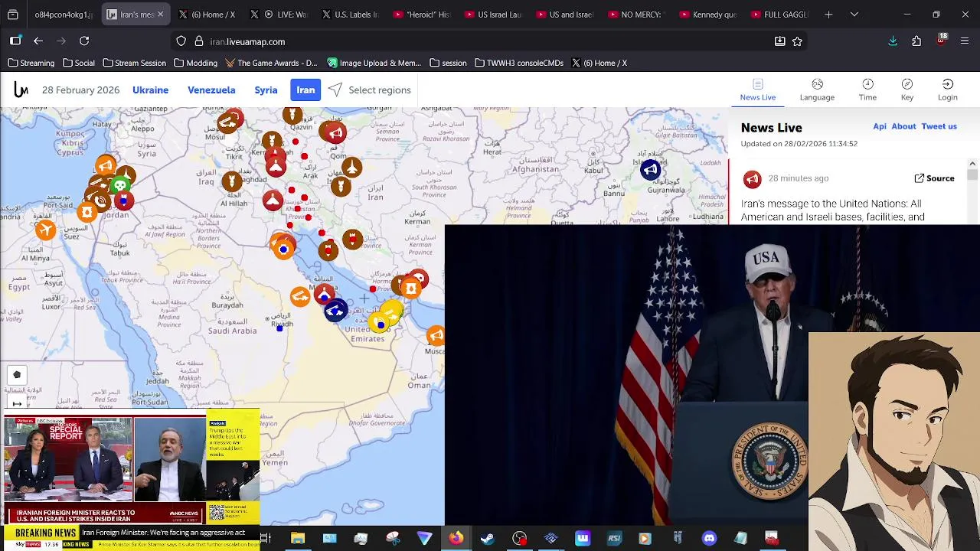980x551 pixels.
Task: Open the Select regions dropdown
Action: pyautogui.click(x=370, y=90)
